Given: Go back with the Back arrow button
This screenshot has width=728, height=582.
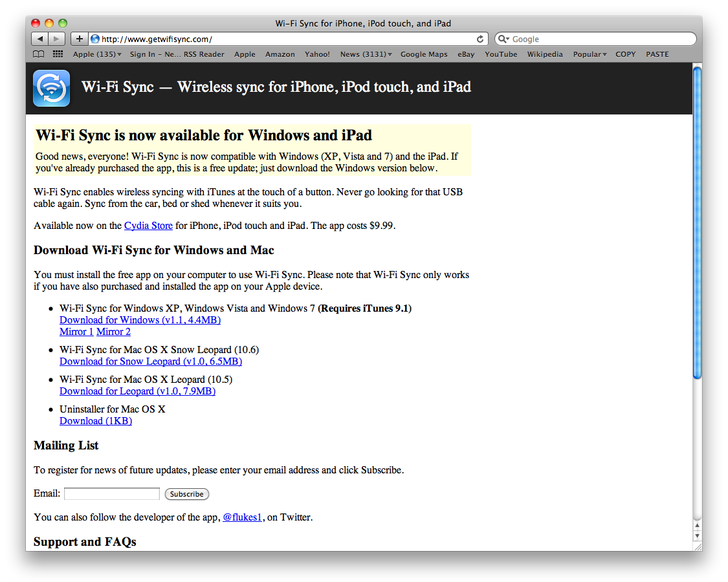Looking at the screenshot, I should (40, 39).
